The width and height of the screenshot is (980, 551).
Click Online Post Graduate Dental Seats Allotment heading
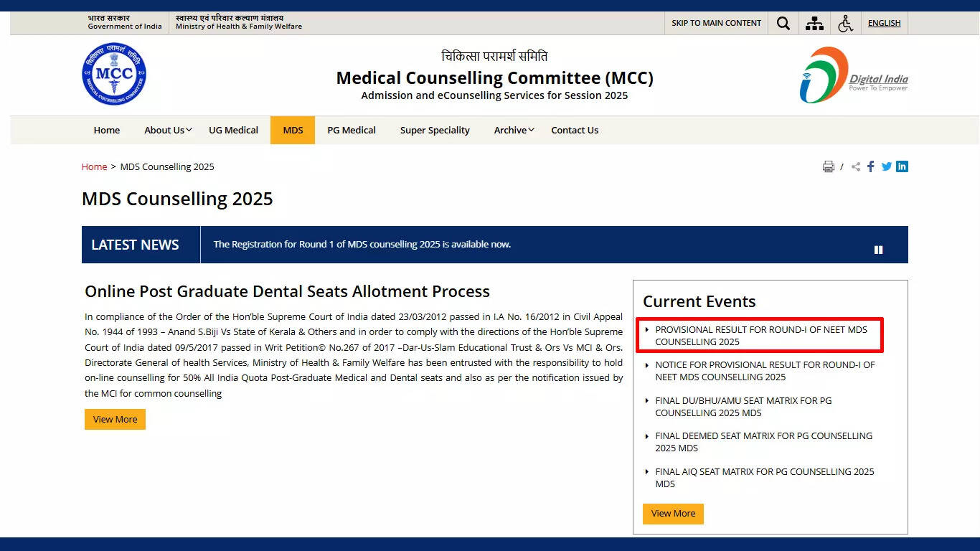(287, 291)
